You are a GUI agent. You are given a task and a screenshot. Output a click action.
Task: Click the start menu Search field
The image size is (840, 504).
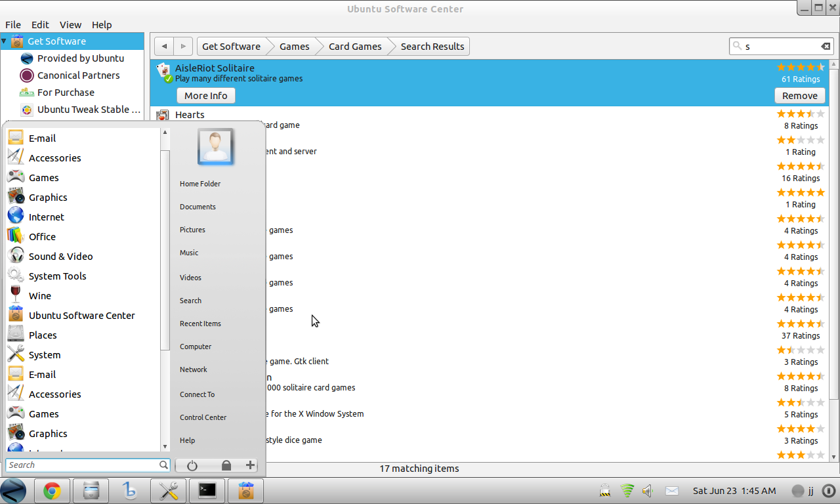[87, 465]
